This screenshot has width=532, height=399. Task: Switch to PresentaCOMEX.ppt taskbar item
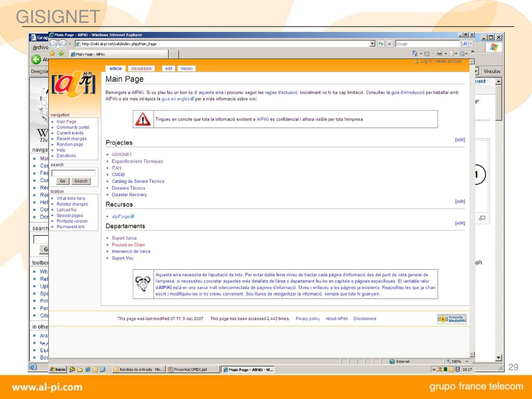193,369
